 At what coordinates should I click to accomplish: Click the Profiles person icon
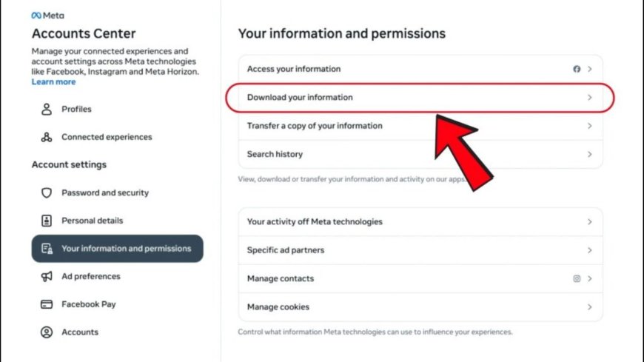point(47,110)
